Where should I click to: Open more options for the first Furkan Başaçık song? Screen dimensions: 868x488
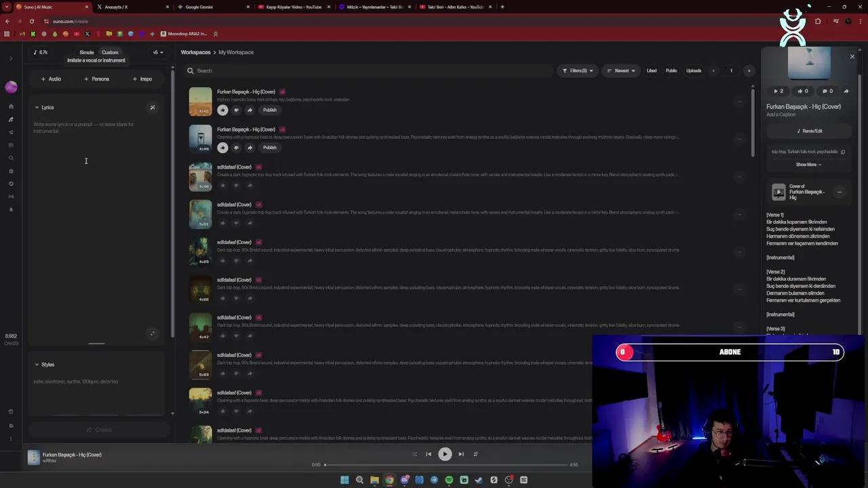coord(739,102)
